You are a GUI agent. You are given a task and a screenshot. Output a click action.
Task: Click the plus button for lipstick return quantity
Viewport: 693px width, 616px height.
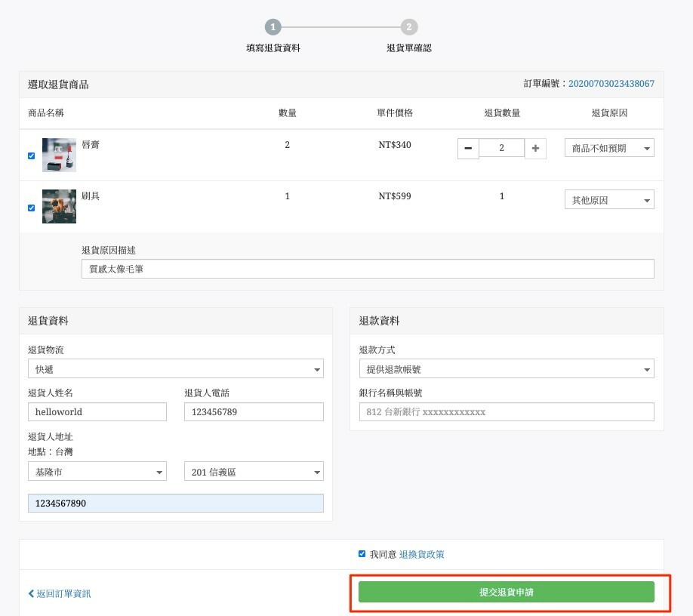click(535, 149)
